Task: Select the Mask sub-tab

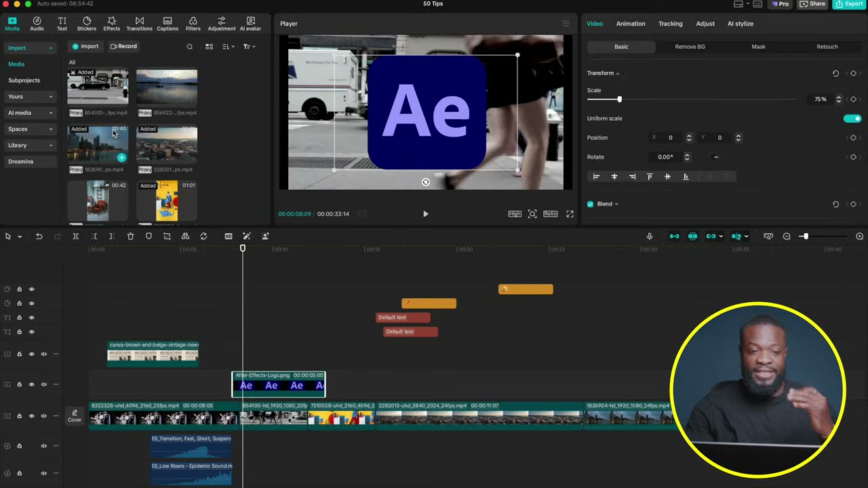Action: click(758, 47)
